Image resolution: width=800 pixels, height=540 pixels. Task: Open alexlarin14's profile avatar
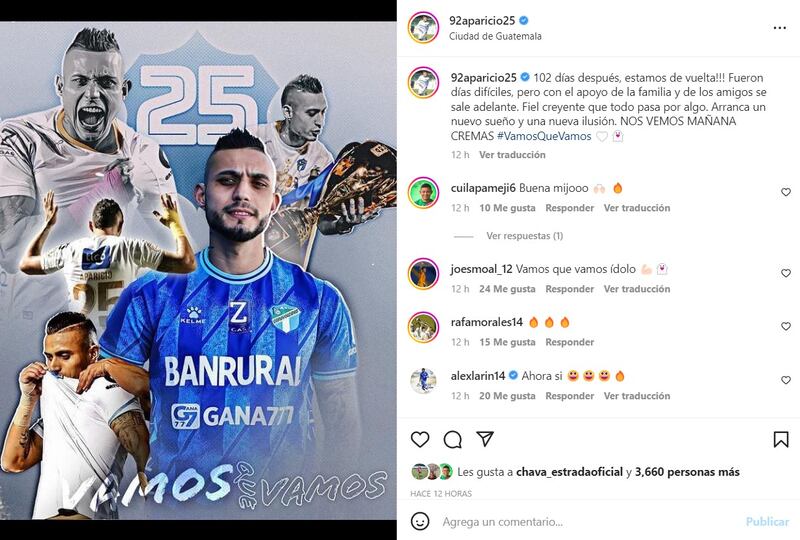tap(423, 381)
